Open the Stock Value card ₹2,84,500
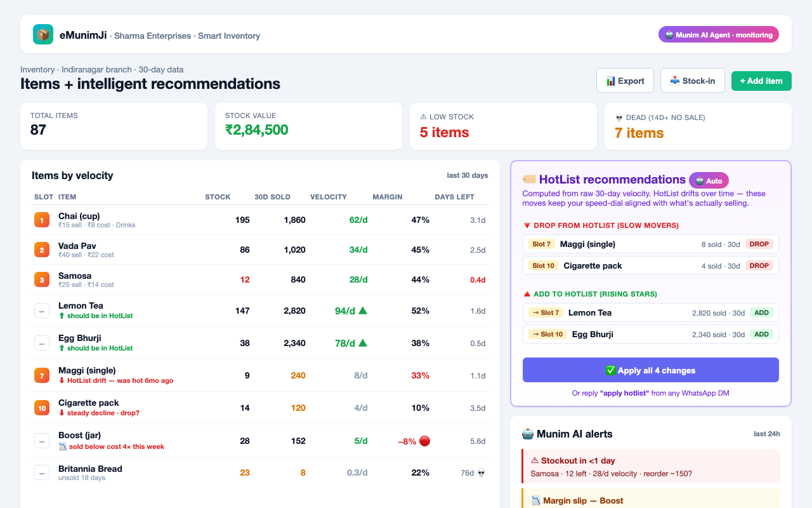 point(308,126)
